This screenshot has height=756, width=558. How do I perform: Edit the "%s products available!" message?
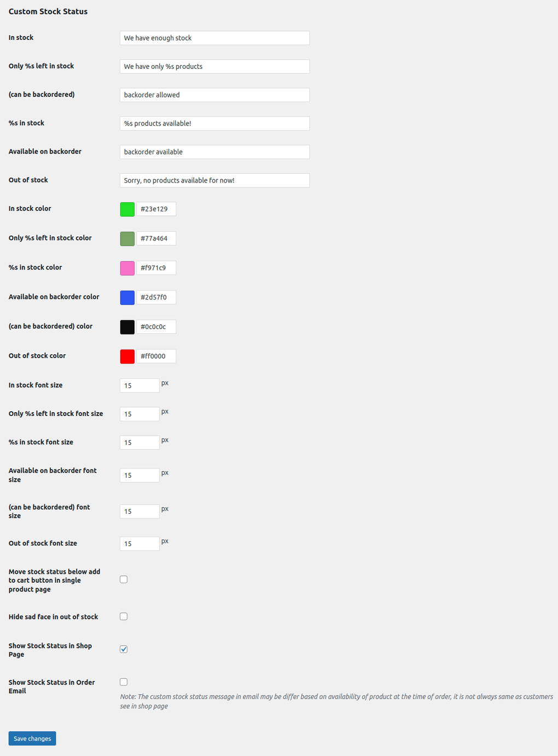point(214,123)
